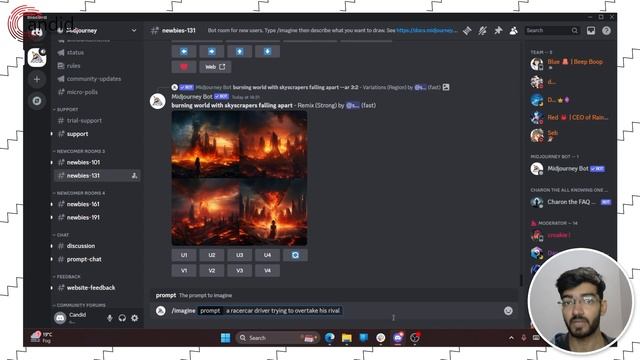The width and height of the screenshot is (640, 360).
Task: Expand the newbies-191 channel arrow
Action: tap(51, 218)
